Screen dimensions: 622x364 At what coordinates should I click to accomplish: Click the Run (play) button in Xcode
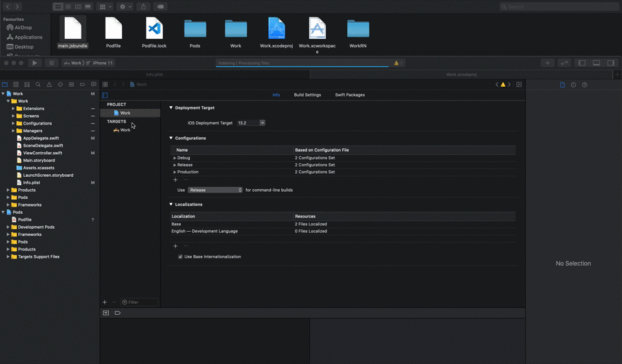pyautogui.click(x=35, y=63)
